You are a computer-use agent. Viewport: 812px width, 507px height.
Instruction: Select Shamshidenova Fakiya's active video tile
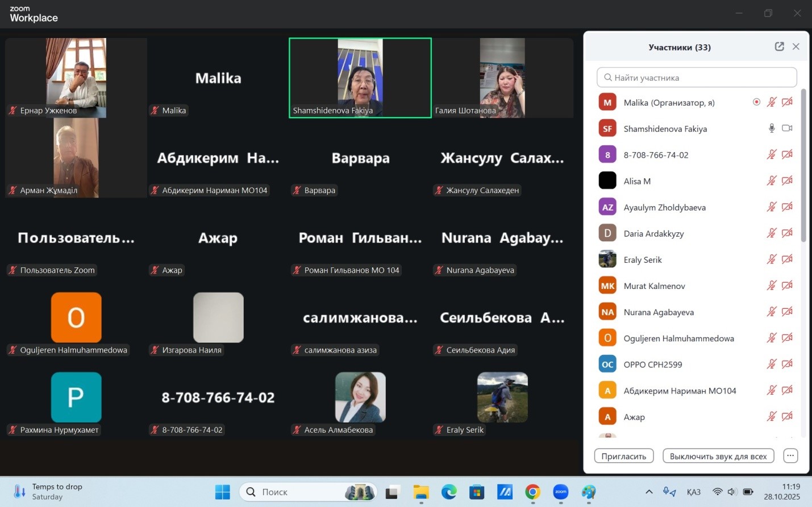pos(360,78)
